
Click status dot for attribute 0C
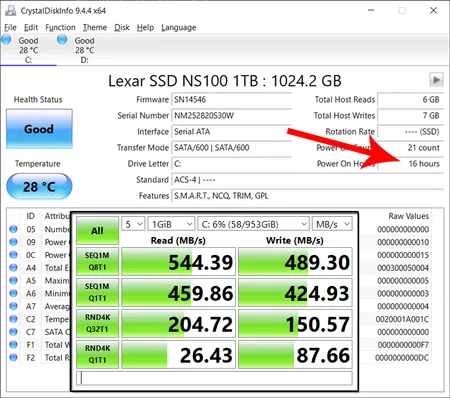coord(13,255)
